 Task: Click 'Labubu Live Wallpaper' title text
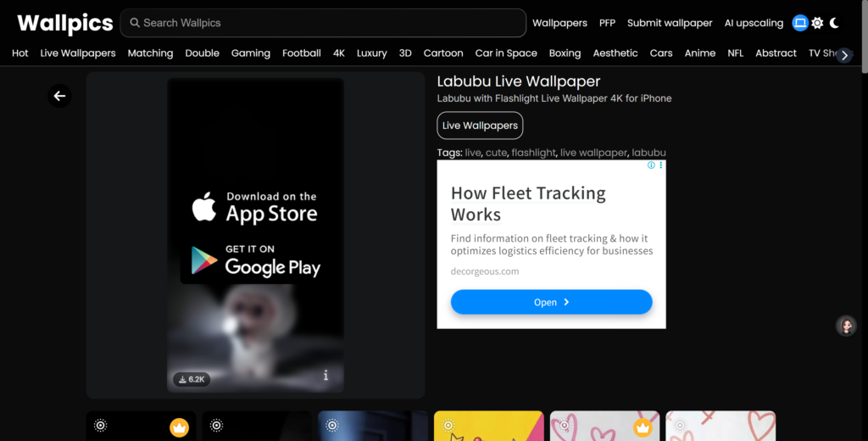519,81
